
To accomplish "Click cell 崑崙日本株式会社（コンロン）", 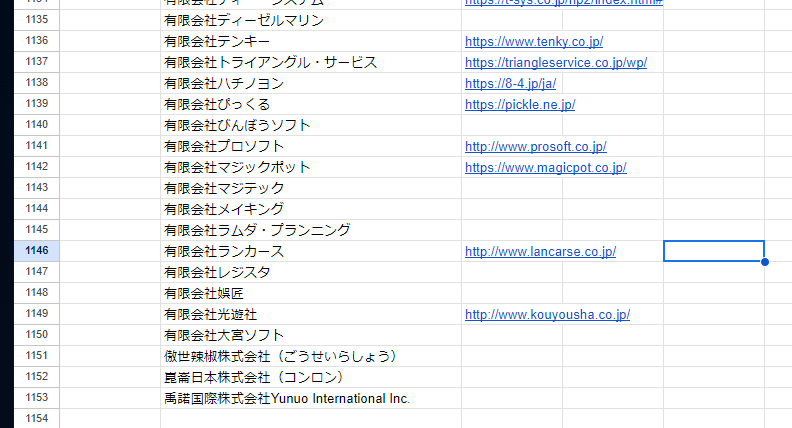I will (x=311, y=377).
